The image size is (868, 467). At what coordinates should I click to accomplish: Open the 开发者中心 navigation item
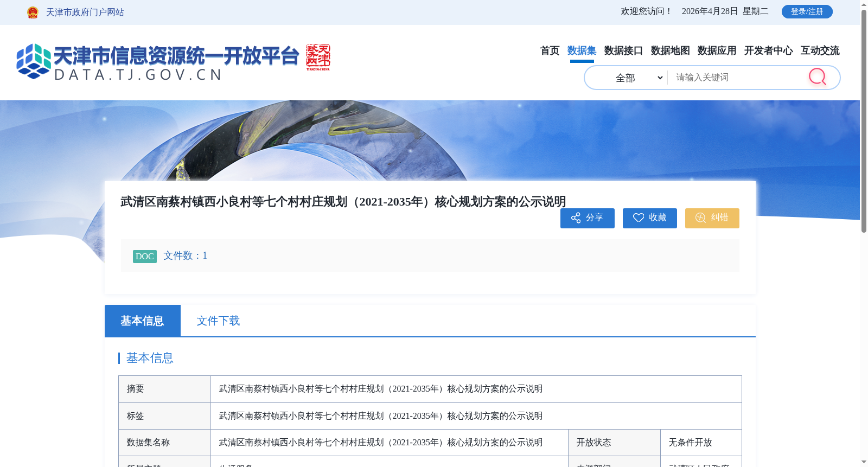(768, 50)
